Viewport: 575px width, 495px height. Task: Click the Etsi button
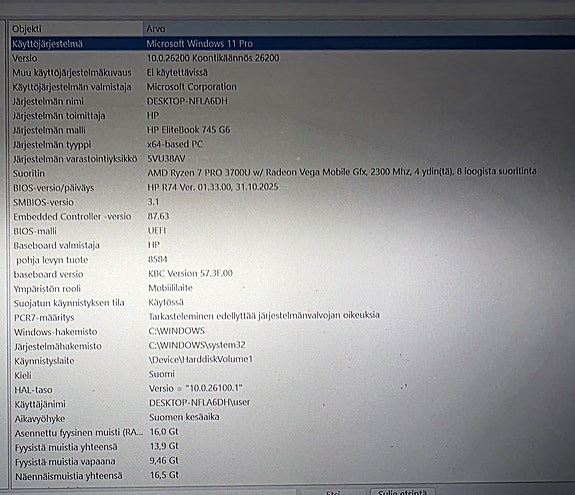tap(333, 492)
